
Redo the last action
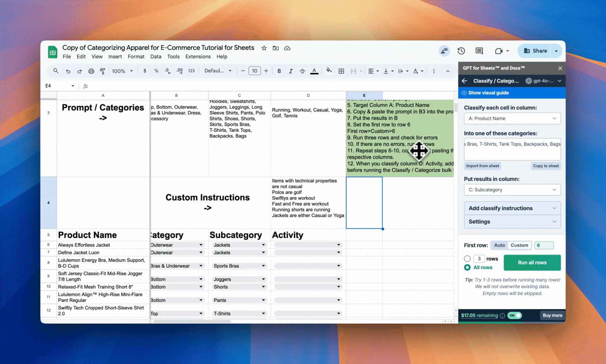tap(80, 71)
